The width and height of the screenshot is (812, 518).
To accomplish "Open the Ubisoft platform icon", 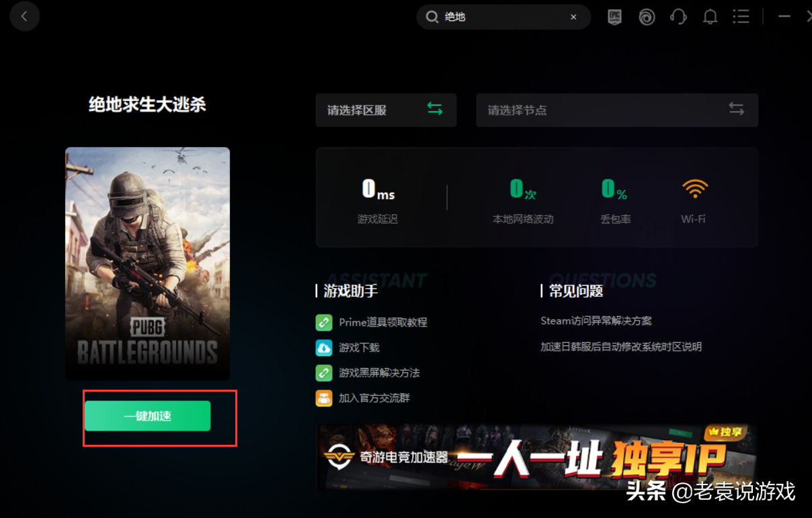I will (x=647, y=17).
